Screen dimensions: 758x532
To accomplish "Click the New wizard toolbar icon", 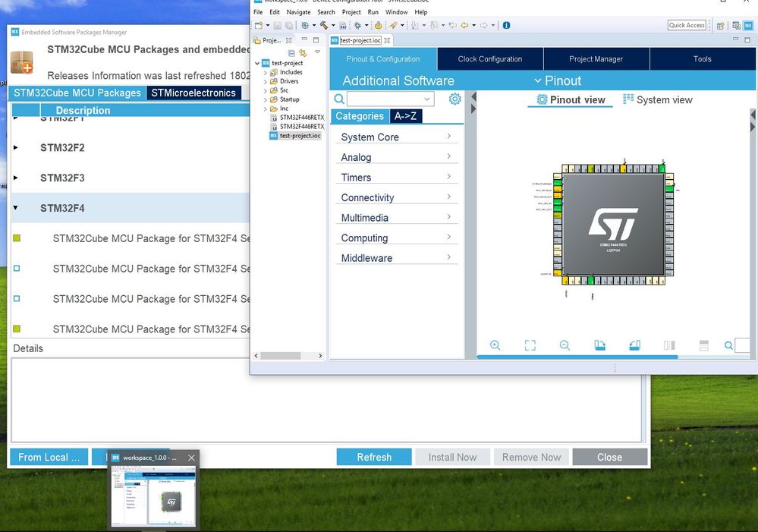I will pos(259,25).
